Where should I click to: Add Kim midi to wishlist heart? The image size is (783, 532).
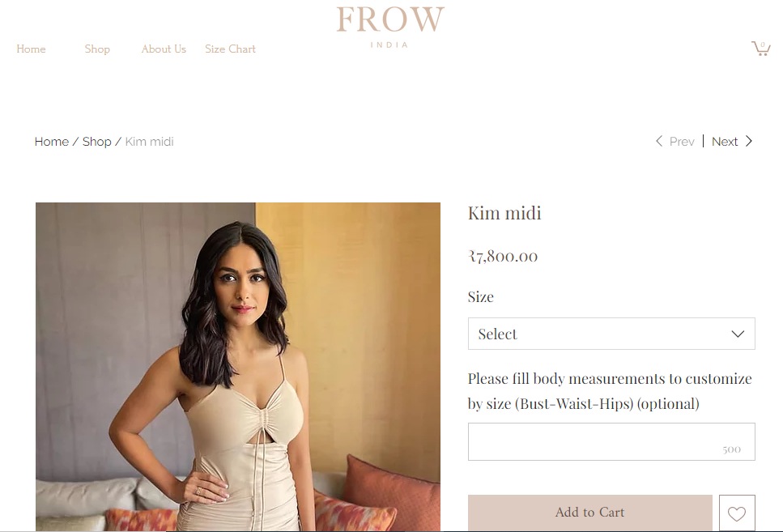coord(737,513)
